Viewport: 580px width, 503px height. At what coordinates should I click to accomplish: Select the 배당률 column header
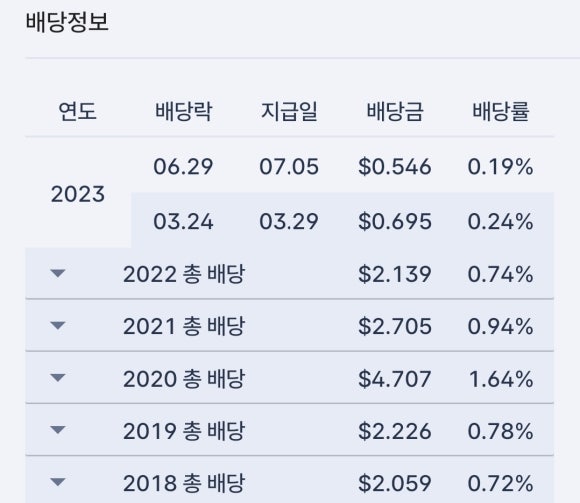(x=500, y=111)
